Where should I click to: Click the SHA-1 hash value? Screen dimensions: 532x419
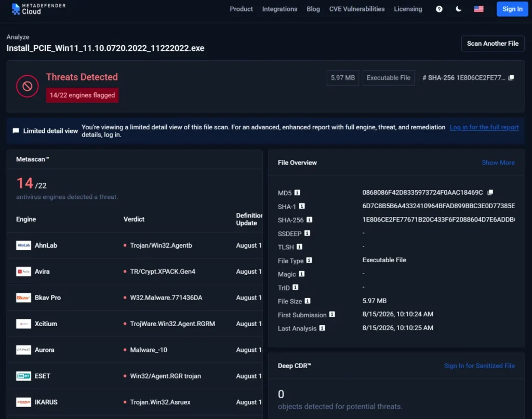tap(438, 206)
